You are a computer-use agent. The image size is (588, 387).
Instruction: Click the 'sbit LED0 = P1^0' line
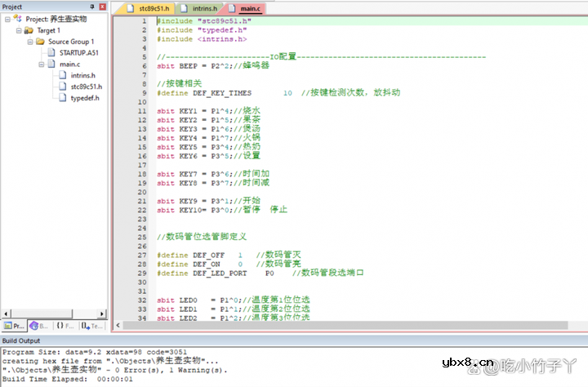click(234, 300)
